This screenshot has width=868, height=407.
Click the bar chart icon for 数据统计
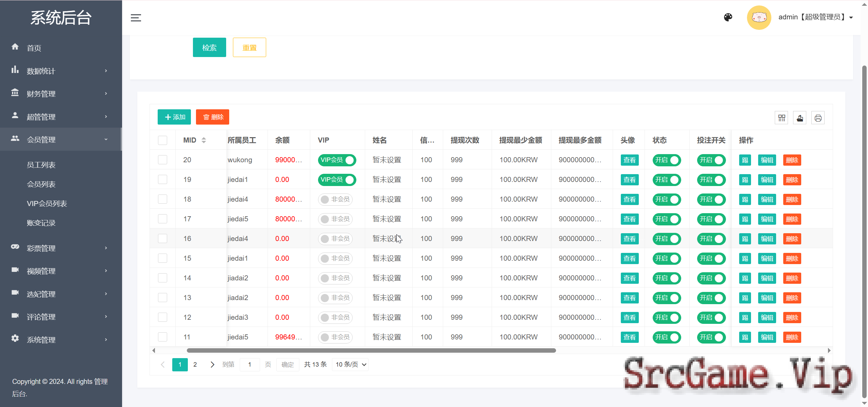click(x=15, y=70)
